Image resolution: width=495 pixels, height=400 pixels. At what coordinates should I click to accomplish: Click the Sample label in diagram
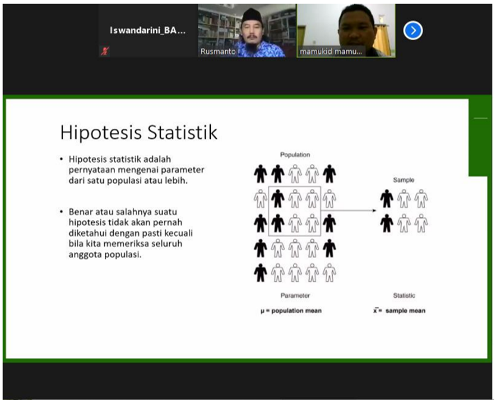click(x=403, y=180)
